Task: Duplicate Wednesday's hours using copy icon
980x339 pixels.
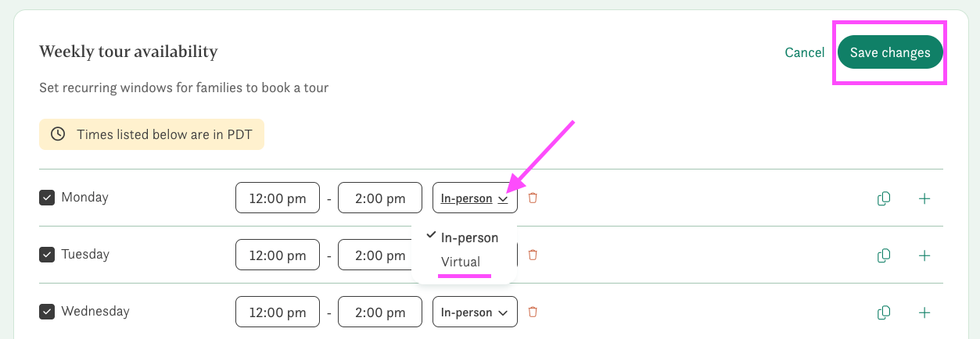Action: coord(884,312)
